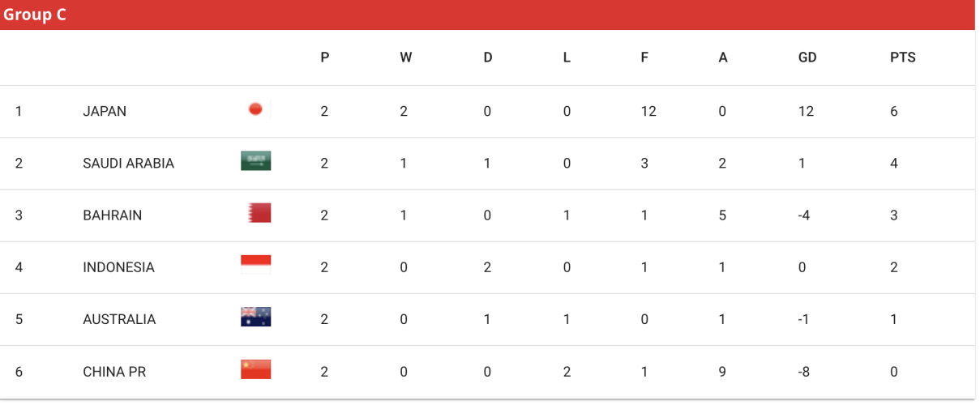Click the P column header

(x=325, y=58)
